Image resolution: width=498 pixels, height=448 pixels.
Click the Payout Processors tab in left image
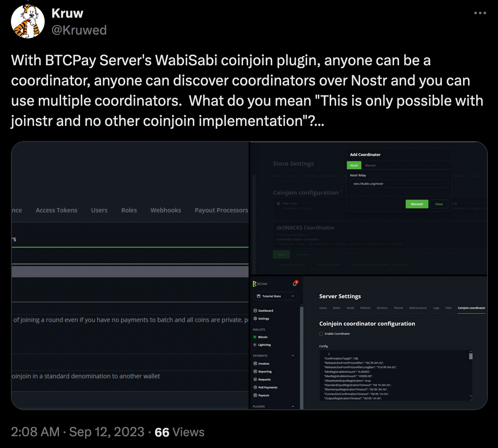pos(221,210)
